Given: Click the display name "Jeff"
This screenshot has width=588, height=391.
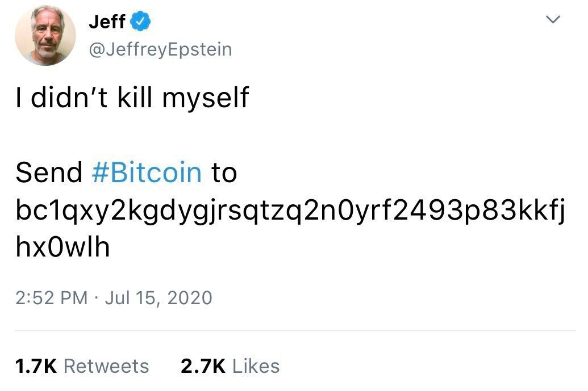Looking at the screenshot, I should click(107, 23).
